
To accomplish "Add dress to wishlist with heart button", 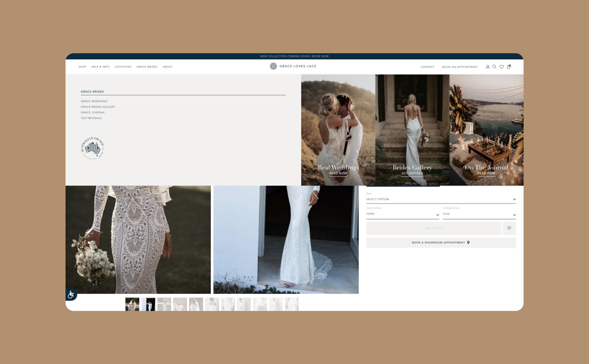I will coord(509,228).
